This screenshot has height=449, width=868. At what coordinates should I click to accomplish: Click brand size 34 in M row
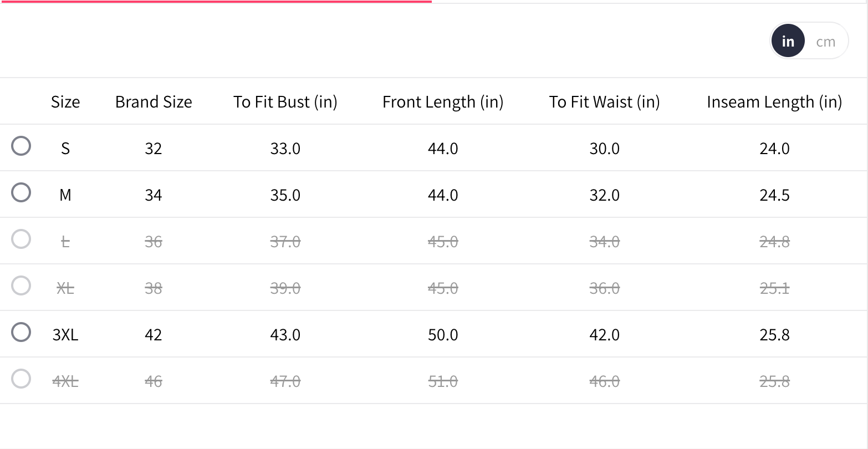(x=154, y=195)
